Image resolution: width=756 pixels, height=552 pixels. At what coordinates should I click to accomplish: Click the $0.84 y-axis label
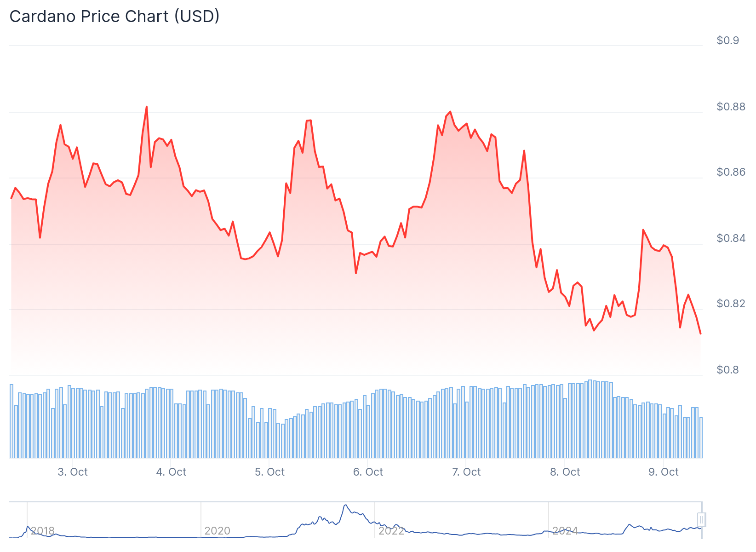(x=730, y=238)
